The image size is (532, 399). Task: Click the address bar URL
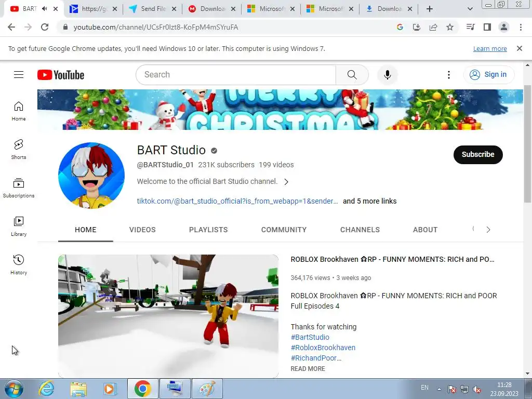tap(156, 27)
